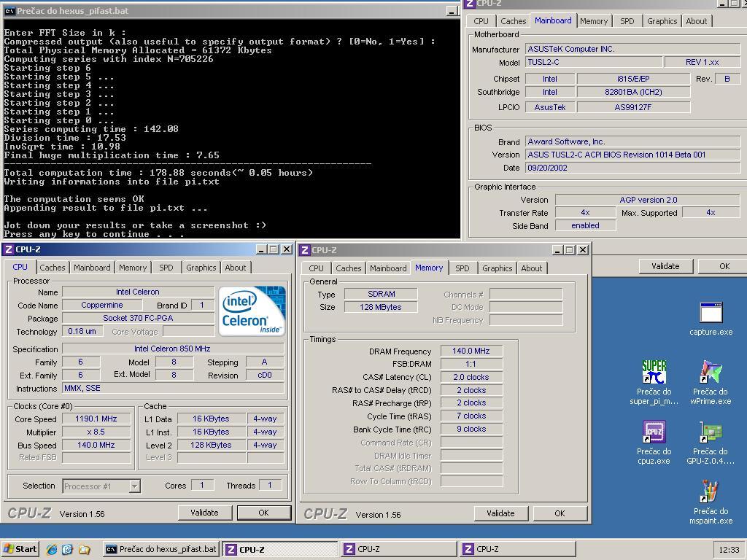
Task: Open Mainboard tab in CPU window
Action: (92, 268)
